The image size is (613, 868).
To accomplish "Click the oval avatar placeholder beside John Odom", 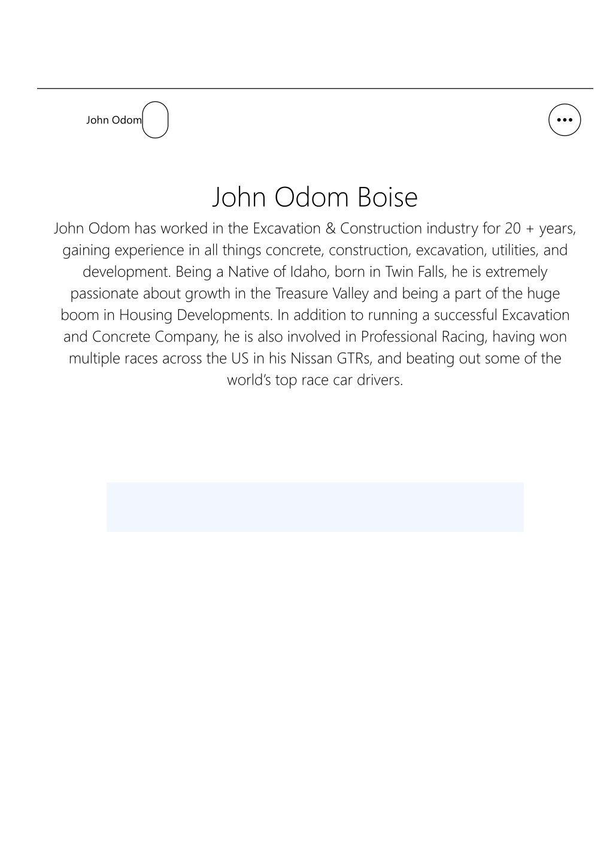I will point(155,120).
